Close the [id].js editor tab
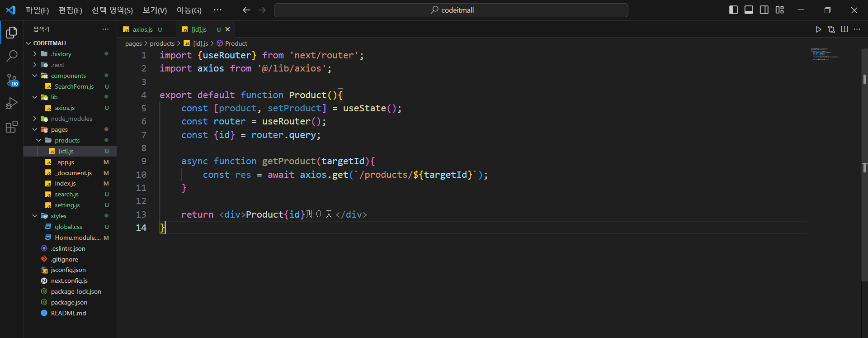 tap(227, 29)
